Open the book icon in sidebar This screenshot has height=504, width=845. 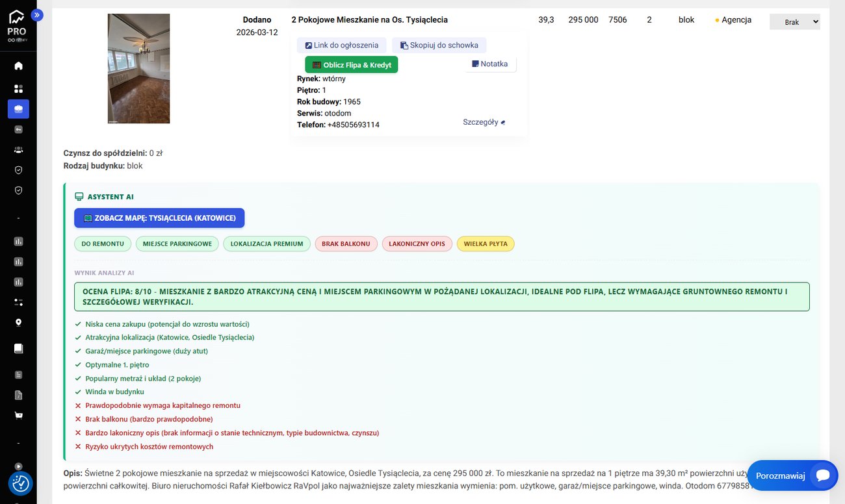coord(18,348)
